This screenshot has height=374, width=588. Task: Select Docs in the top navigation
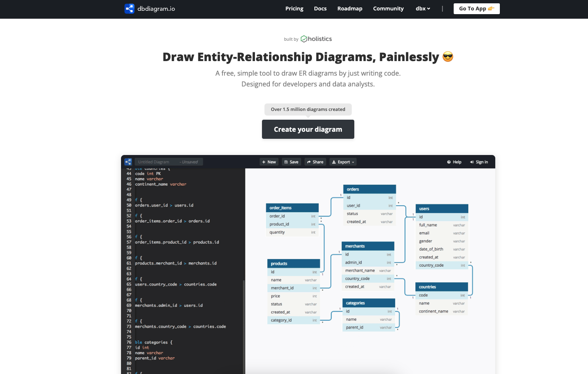[320, 8]
